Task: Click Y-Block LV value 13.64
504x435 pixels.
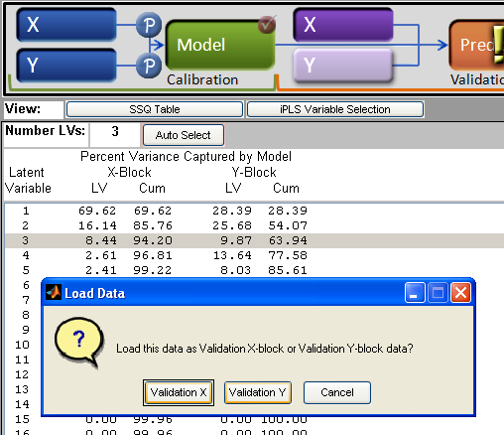Action: click(x=232, y=255)
